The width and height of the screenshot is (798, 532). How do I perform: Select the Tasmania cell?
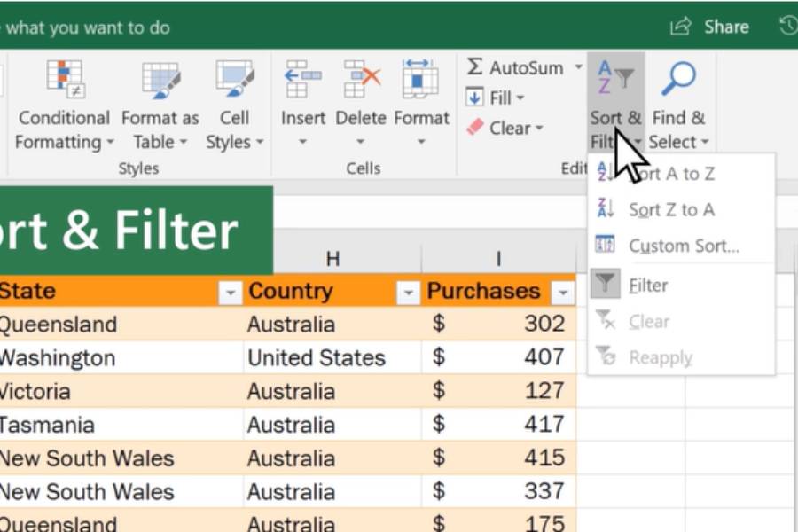tap(121, 425)
